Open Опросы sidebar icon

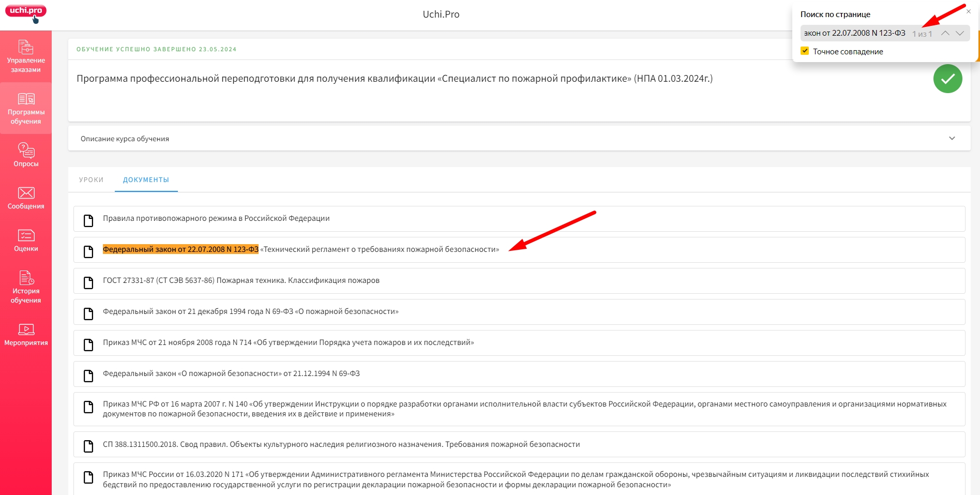coord(26,150)
